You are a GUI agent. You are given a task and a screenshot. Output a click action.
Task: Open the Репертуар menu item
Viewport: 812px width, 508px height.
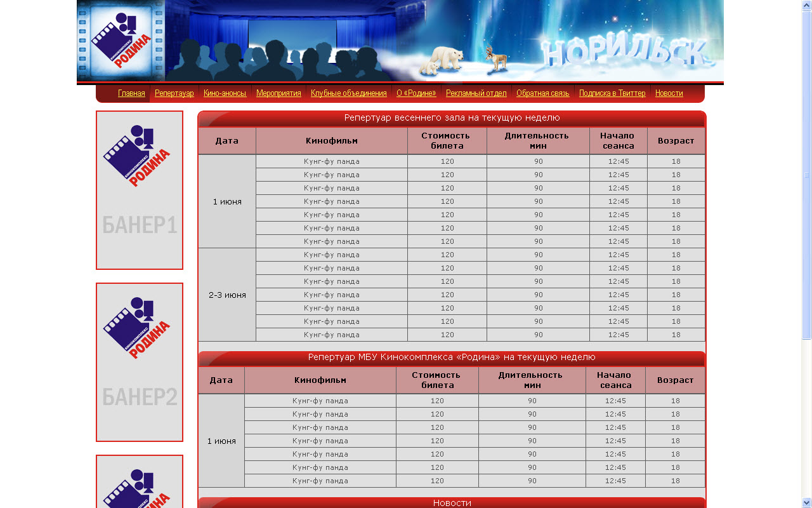[x=174, y=93]
